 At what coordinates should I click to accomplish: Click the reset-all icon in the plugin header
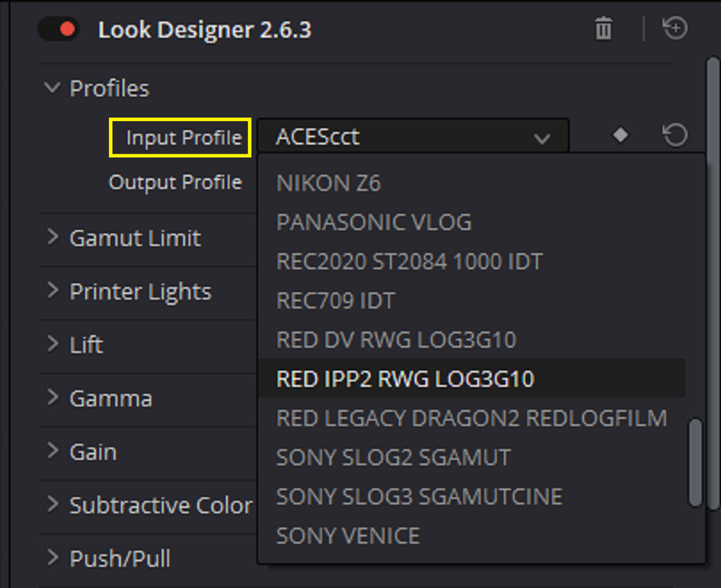(x=675, y=28)
